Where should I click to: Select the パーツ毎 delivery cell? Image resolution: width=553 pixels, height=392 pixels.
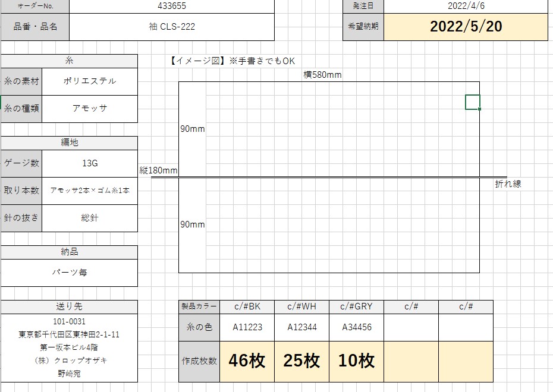(x=69, y=273)
